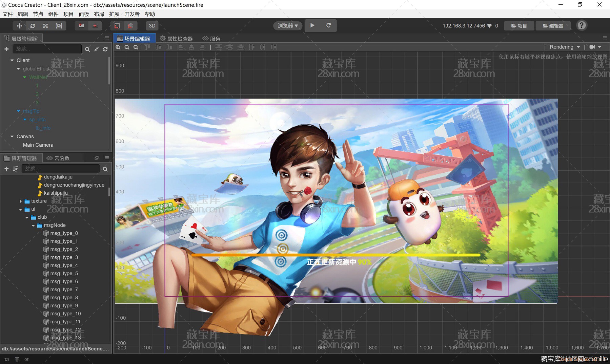The width and height of the screenshot is (610, 364).
Task: Refresh the hierarchy panel
Action: click(x=105, y=49)
